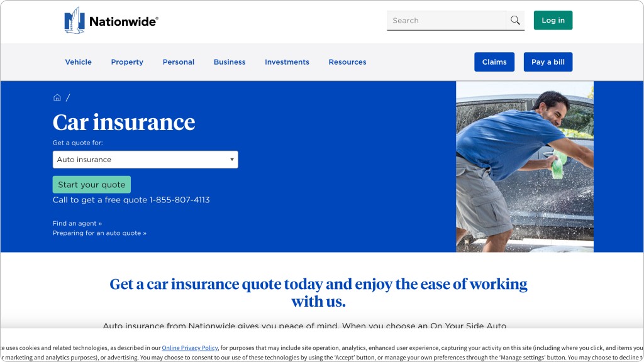Click the Start your quote button
The width and height of the screenshot is (644, 362).
click(x=92, y=185)
